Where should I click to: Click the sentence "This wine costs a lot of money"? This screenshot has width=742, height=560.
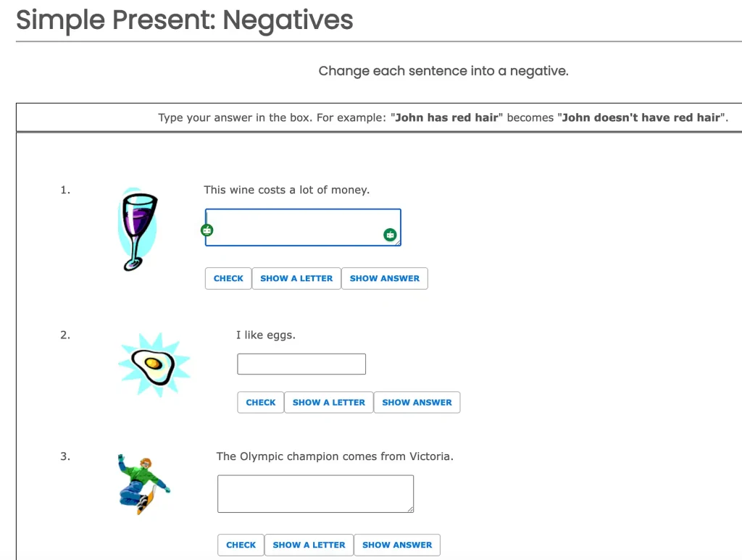(x=287, y=190)
